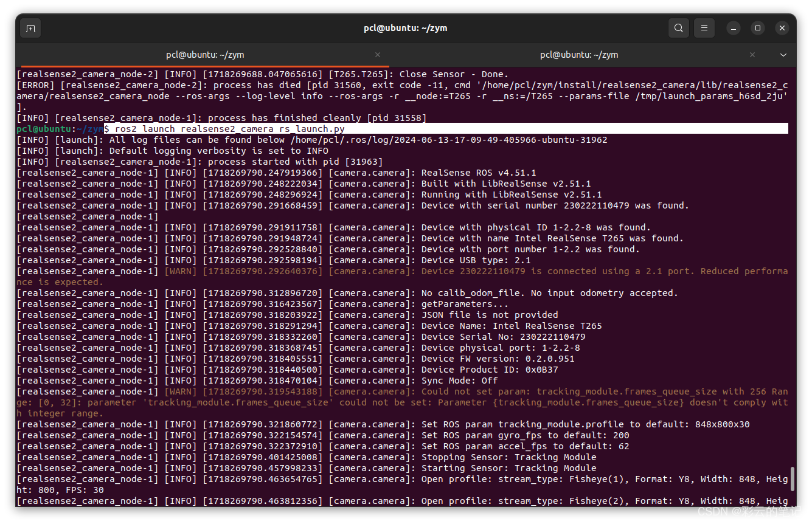Click the 'Device USB type: 2.1' line
Screen dimensions: 812x524
click(273, 260)
